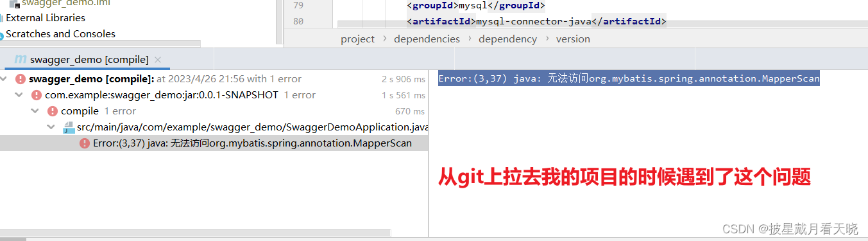Image resolution: width=868 pixels, height=241 pixels.
Task: Click the error icon beside swagger_demo [compile]
Action: 21,79
